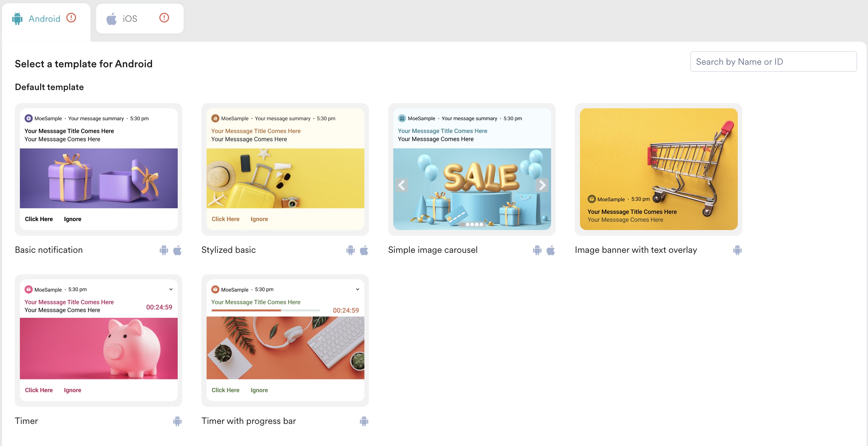Expand chevron on Timer notification preview
Viewport: 868px width, 446px height.
171,289
